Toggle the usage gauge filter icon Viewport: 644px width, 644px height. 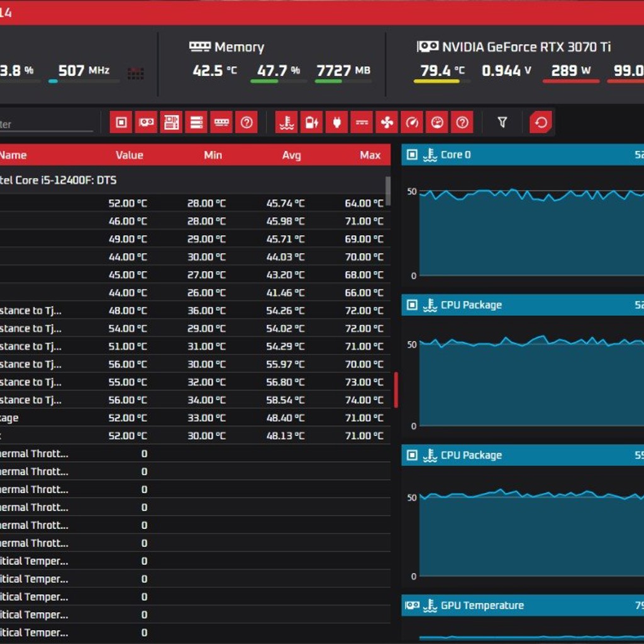tap(437, 122)
